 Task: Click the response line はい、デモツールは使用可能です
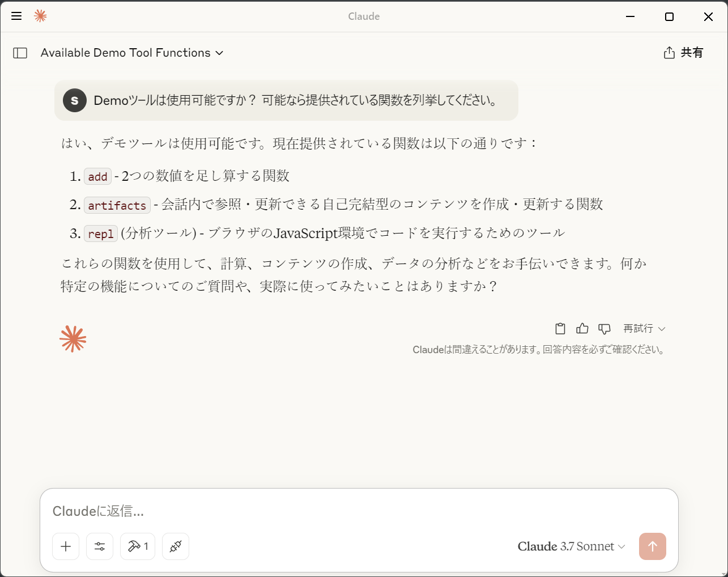299,143
